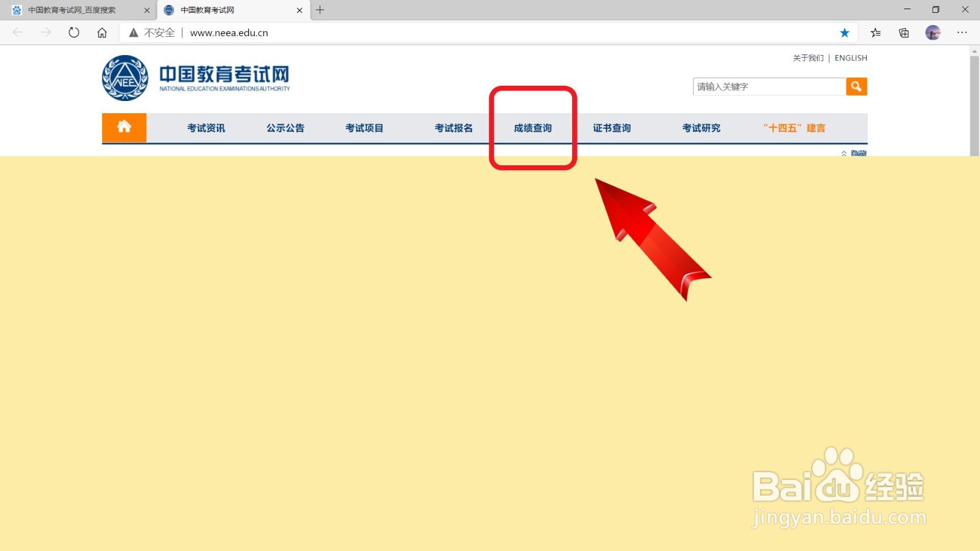Screen dimensions: 980x551
Task: Toggle the bookmark star for this page
Action: pos(845,32)
